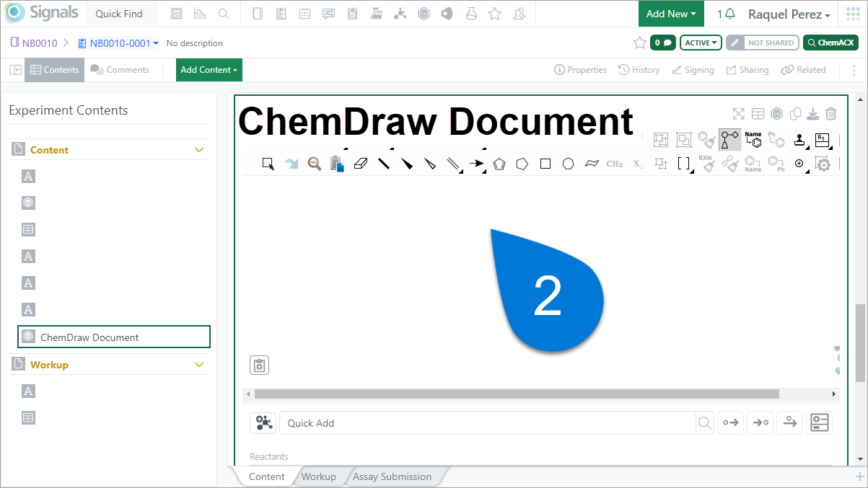
Task: Open the arrow tool options
Action: click(x=476, y=164)
